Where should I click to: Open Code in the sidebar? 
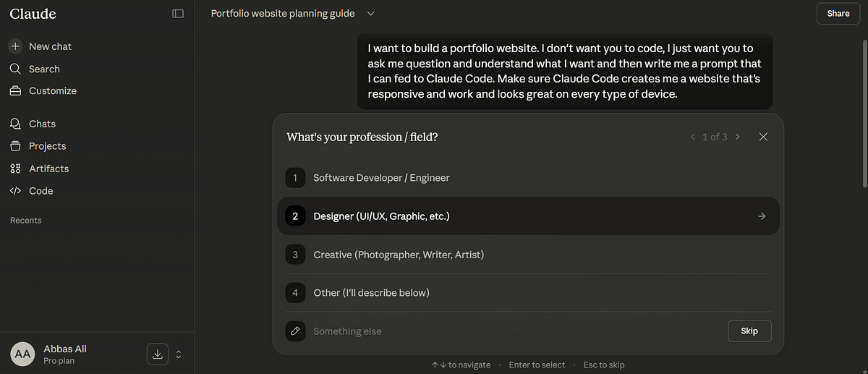(41, 191)
